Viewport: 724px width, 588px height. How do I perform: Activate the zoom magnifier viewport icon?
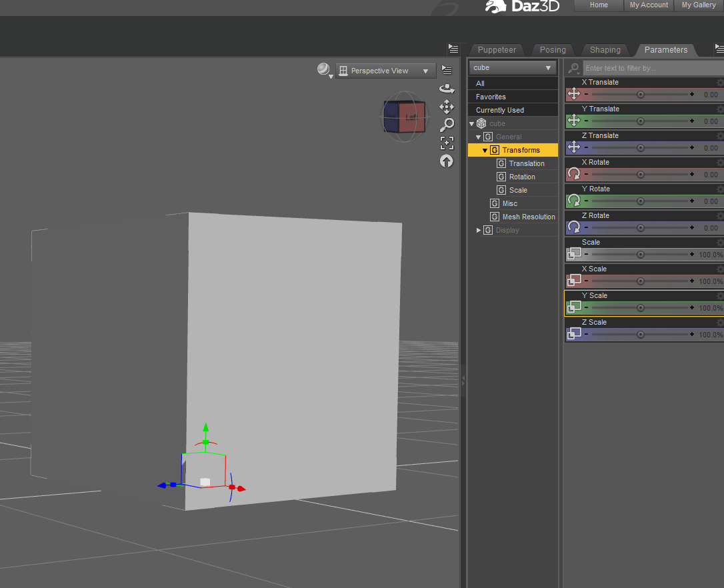click(x=447, y=125)
